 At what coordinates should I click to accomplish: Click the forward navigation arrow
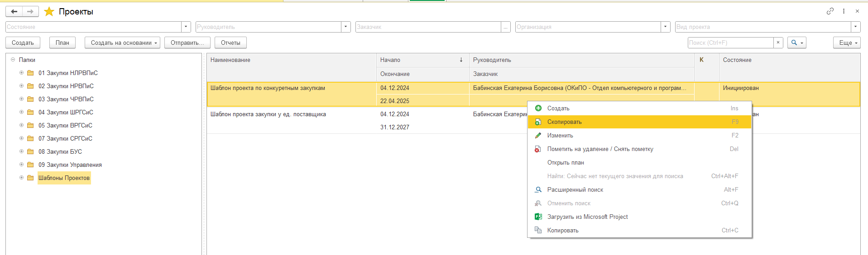(x=30, y=11)
